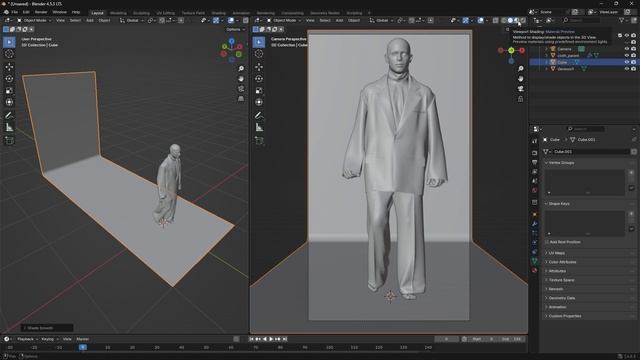640x360 pixels.
Task: Toggle visibility eye for Camera in outliner
Action: 627,49
